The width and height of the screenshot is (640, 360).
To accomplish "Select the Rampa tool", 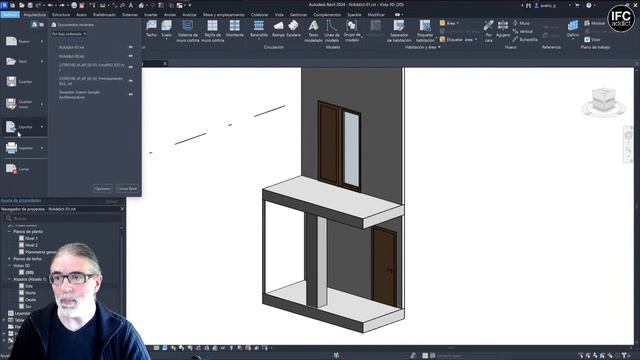I will pos(278,29).
